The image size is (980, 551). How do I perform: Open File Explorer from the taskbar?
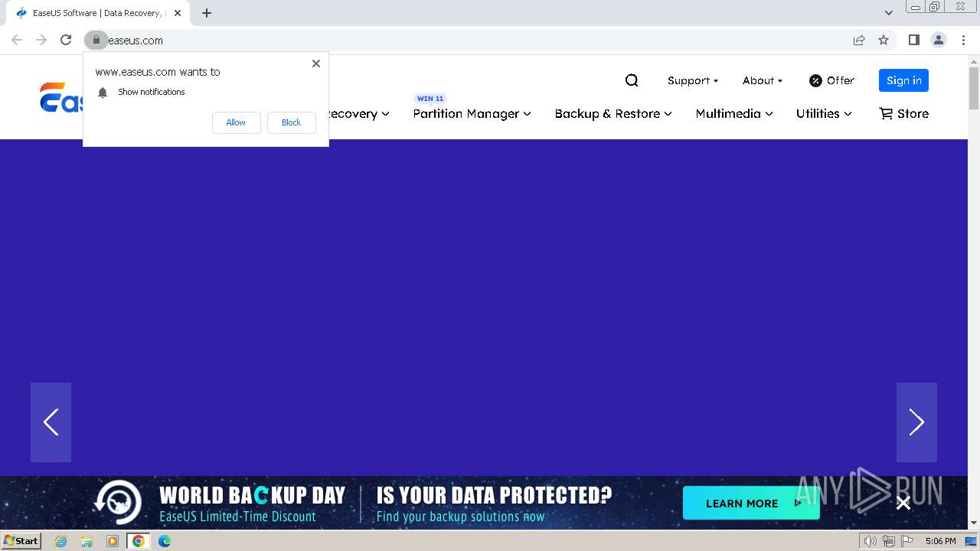[87, 541]
